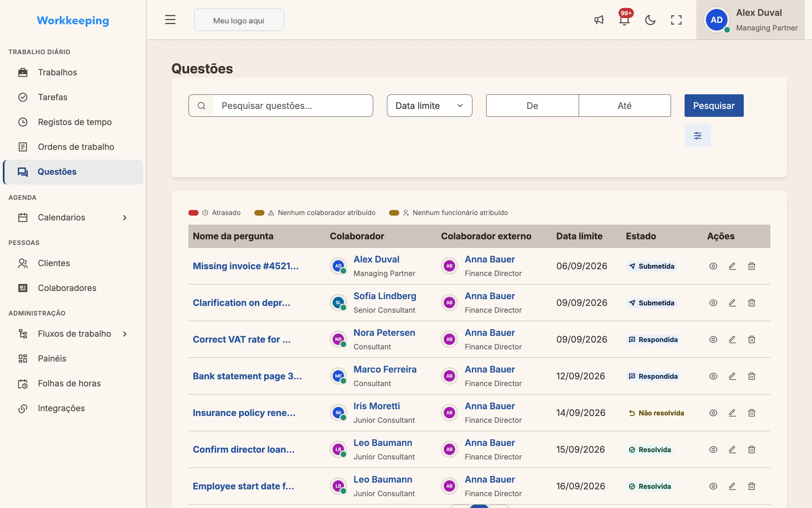Click the Até end date field

tap(625, 106)
